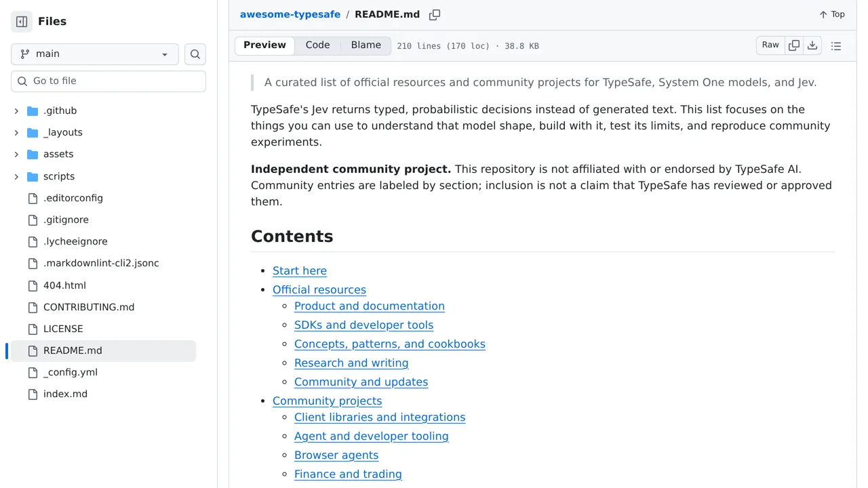Switch to the Blame tab

(x=366, y=45)
